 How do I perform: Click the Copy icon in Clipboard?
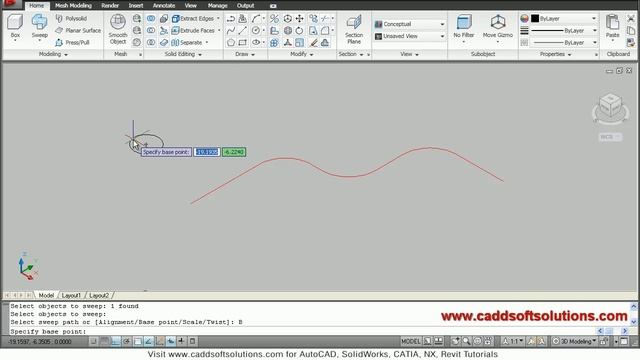(631, 30)
